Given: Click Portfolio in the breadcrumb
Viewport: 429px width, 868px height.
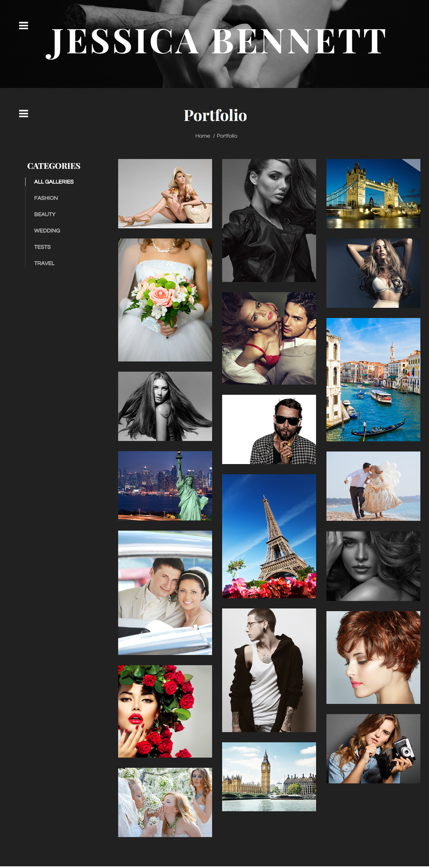Looking at the screenshot, I should (227, 136).
